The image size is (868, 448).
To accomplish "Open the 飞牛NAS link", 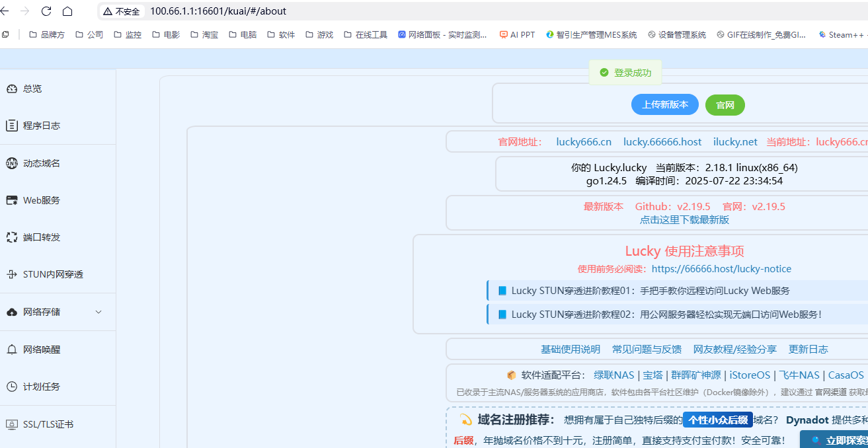I will (x=799, y=375).
